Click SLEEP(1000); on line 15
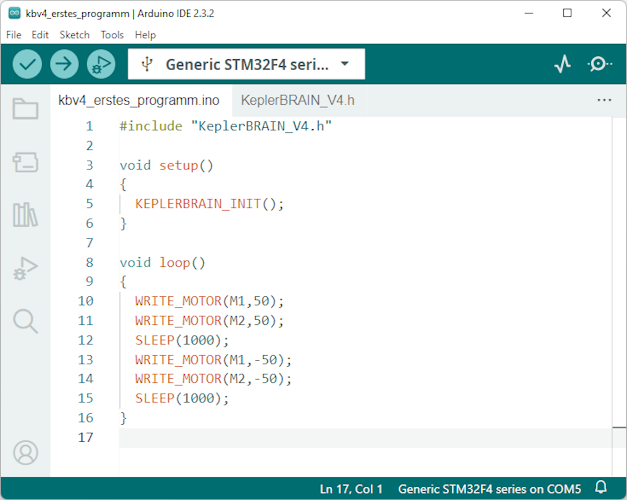The width and height of the screenshot is (627, 500). click(182, 398)
